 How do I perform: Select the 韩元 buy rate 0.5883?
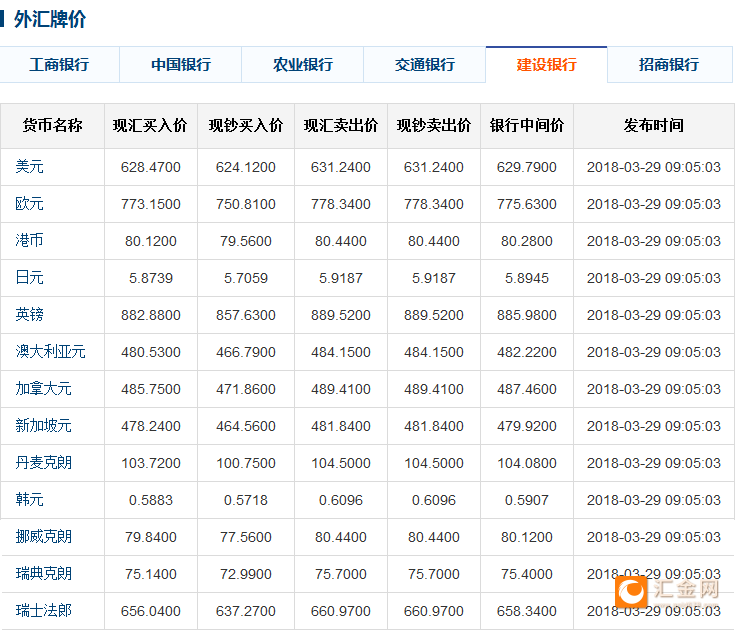151,501
